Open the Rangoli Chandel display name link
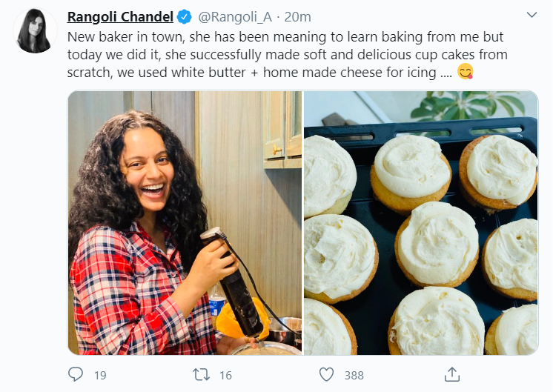The width and height of the screenshot is (553, 392). coord(120,17)
